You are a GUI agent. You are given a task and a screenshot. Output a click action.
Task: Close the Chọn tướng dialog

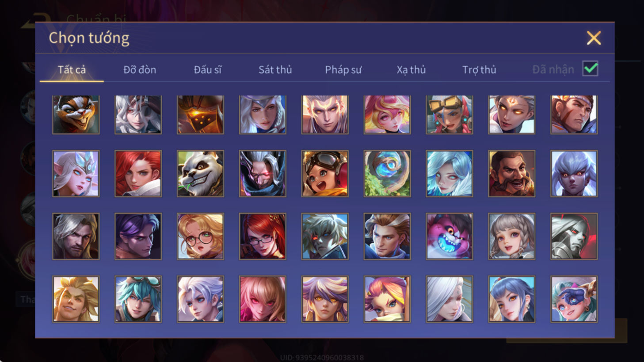tap(594, 38)
